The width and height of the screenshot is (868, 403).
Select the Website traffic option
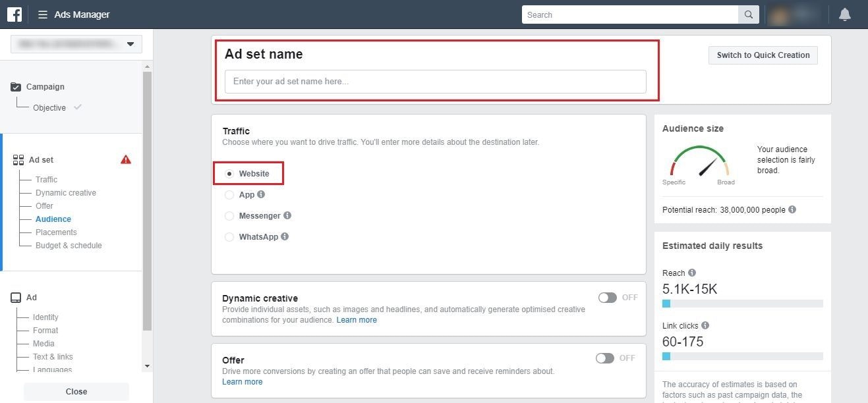229,174
